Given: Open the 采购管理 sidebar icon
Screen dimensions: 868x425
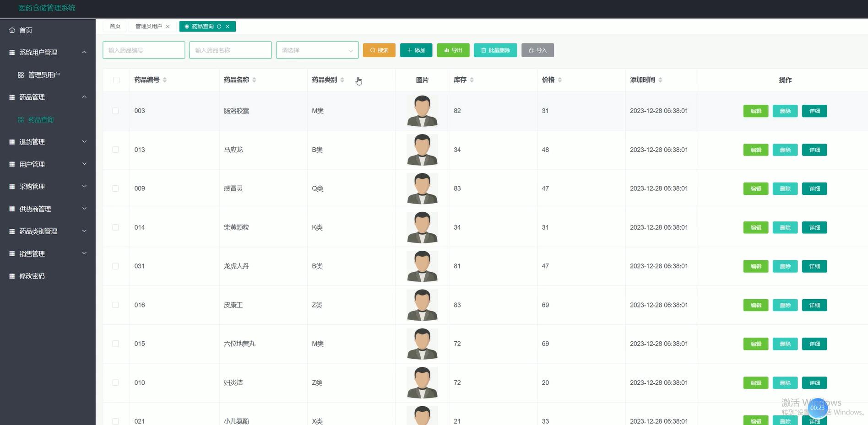Looking at the screenshot, I should pos(11,186).
